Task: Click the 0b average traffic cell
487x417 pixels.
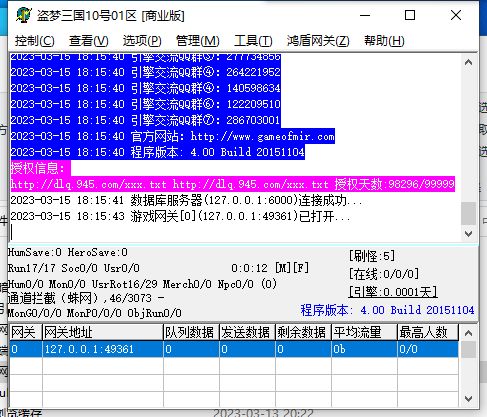Action: point(364,349)
